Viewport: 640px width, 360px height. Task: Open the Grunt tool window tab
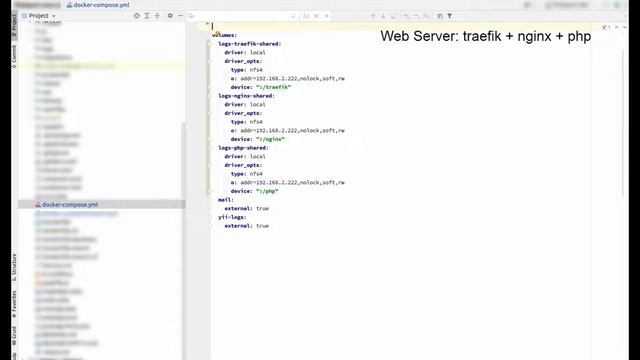[14, 335]
